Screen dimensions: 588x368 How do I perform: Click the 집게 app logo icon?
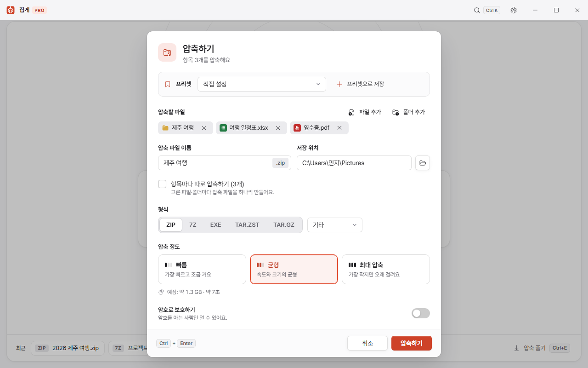pyautogui.click(x=11, y=10)
